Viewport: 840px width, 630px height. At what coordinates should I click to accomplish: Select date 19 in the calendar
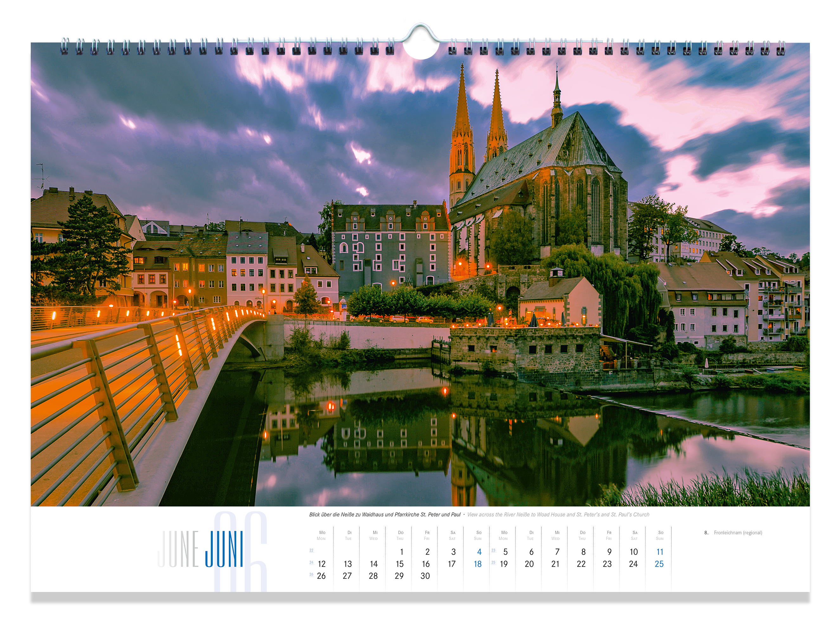pos(504,564)
